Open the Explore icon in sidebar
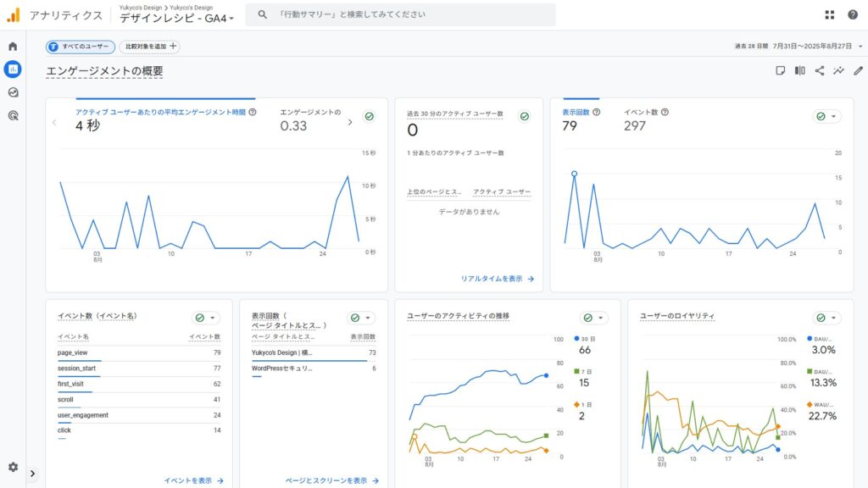 click(x=13, y=92)
